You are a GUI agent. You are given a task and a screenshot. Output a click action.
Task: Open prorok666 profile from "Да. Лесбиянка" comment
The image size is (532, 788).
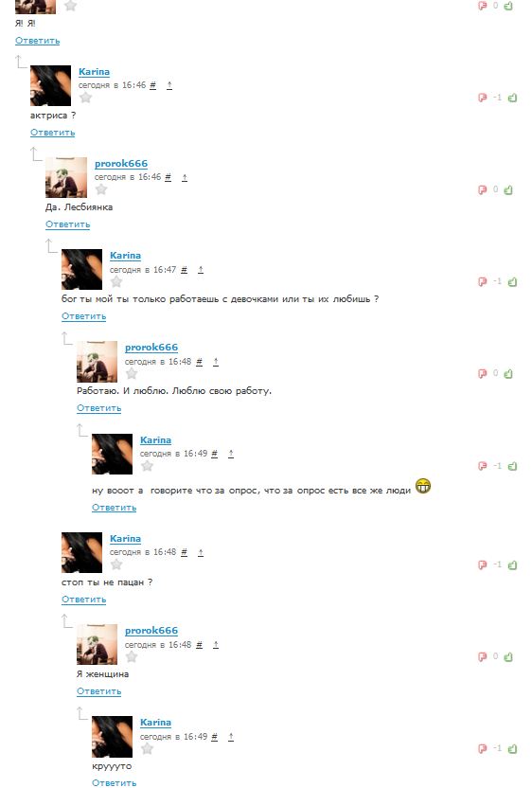click(x=121, y=164)
